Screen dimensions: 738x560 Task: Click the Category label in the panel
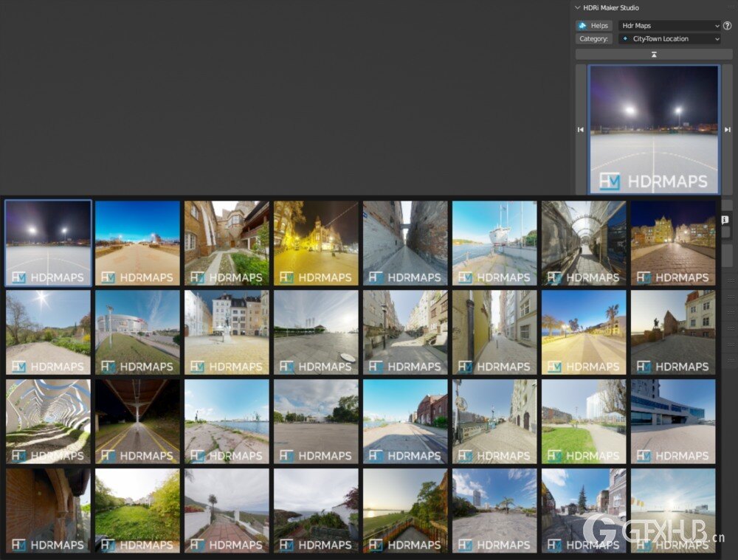593,38
